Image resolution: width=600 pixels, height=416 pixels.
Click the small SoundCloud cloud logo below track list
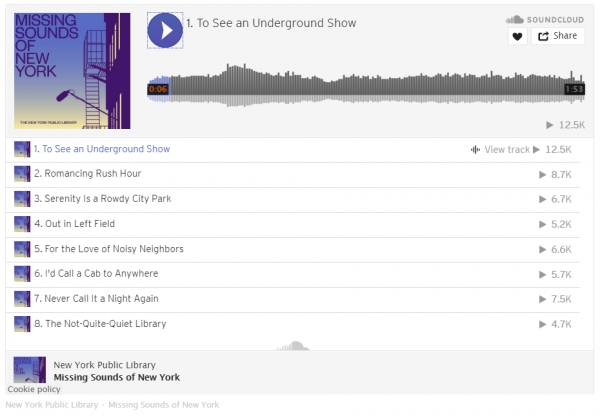pyautogui.click(x=293, y=346)
